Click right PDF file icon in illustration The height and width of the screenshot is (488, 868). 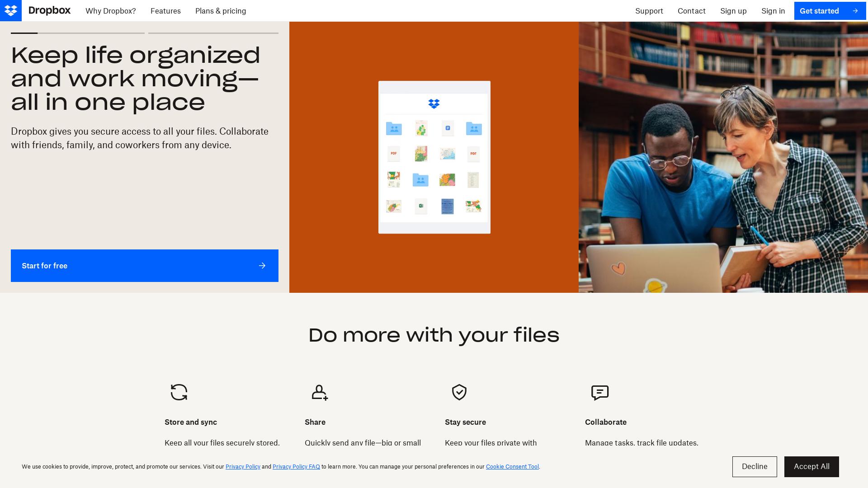473,154
